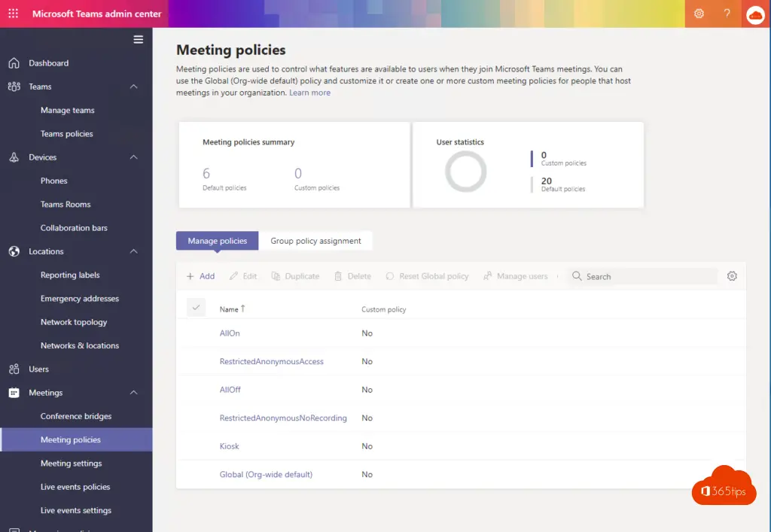Go to Dashboard in the sidebar

pyautogui.click(x=48, y=63)
